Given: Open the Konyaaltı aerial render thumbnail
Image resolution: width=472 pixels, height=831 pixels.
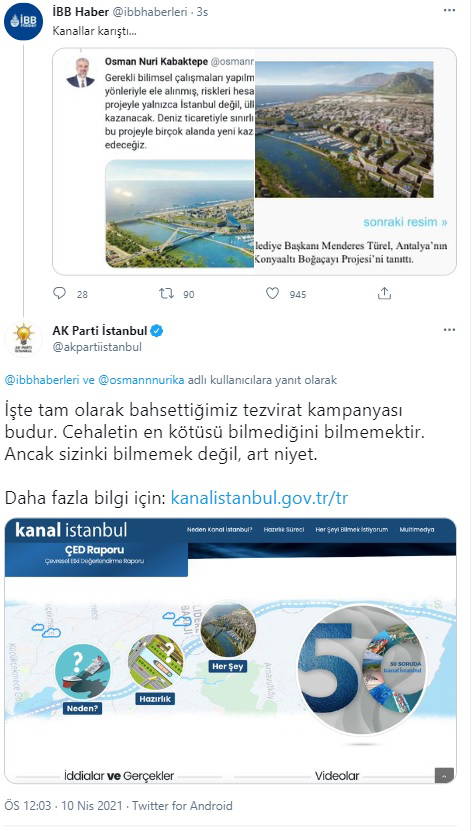Looking at the screenshot, I should click(344, 129).
